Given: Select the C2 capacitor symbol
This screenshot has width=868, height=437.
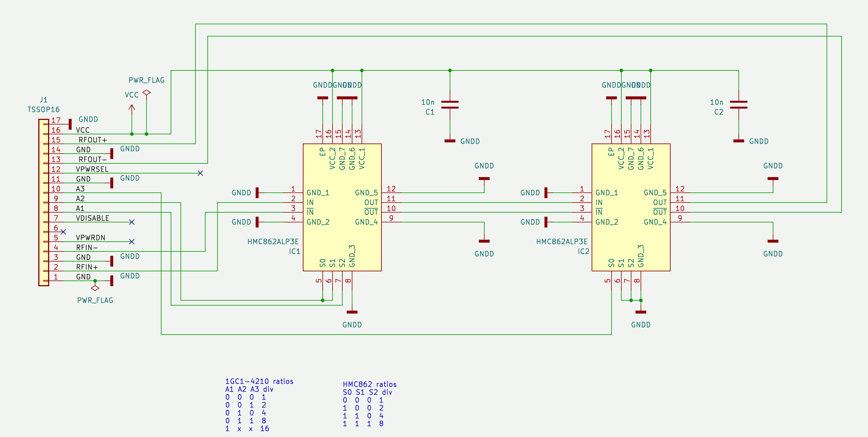Looking at the screenshot, I should click(738, 105).
